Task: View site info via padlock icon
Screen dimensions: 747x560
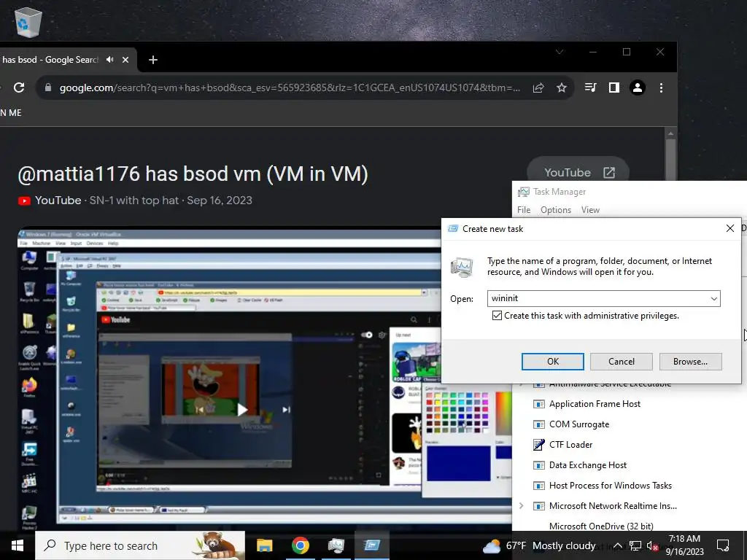Action: [47, 87]
